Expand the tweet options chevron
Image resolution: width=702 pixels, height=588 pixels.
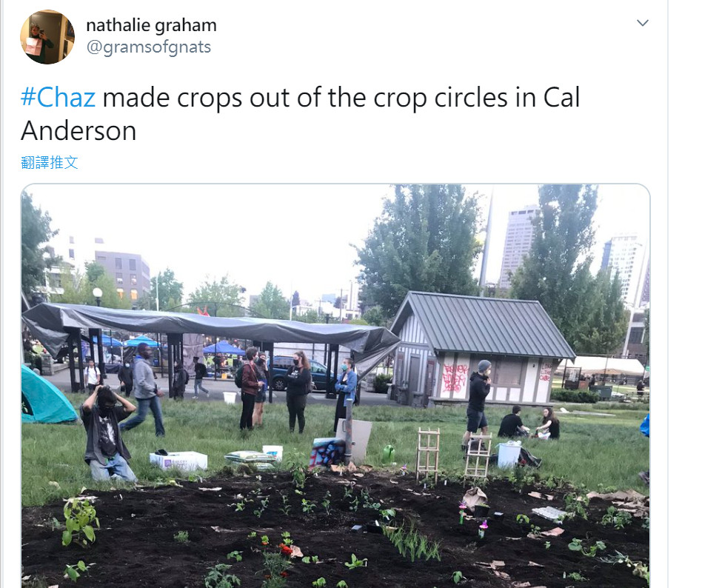pos(643,23)
